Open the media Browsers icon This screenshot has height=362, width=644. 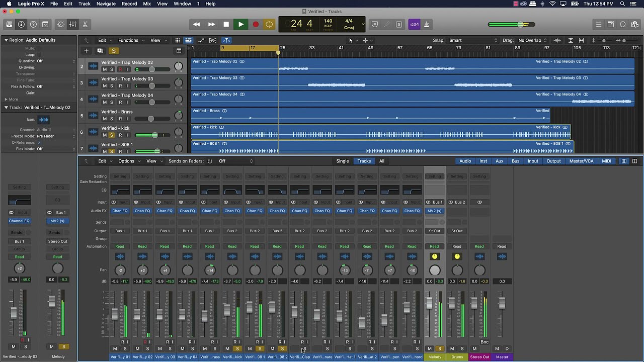tap(635, 24)
